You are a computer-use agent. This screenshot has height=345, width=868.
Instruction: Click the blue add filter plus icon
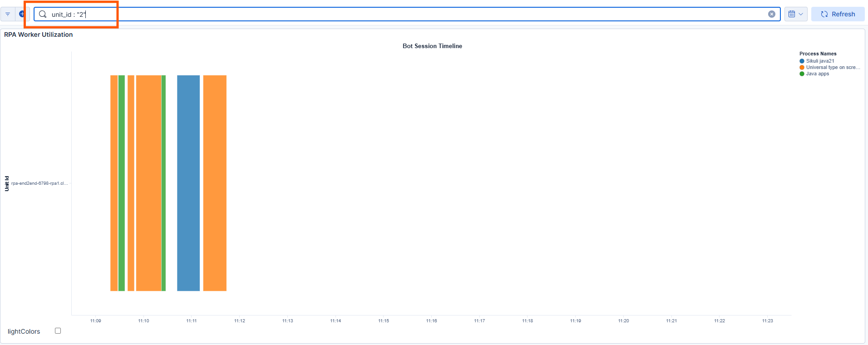(22, 14)
